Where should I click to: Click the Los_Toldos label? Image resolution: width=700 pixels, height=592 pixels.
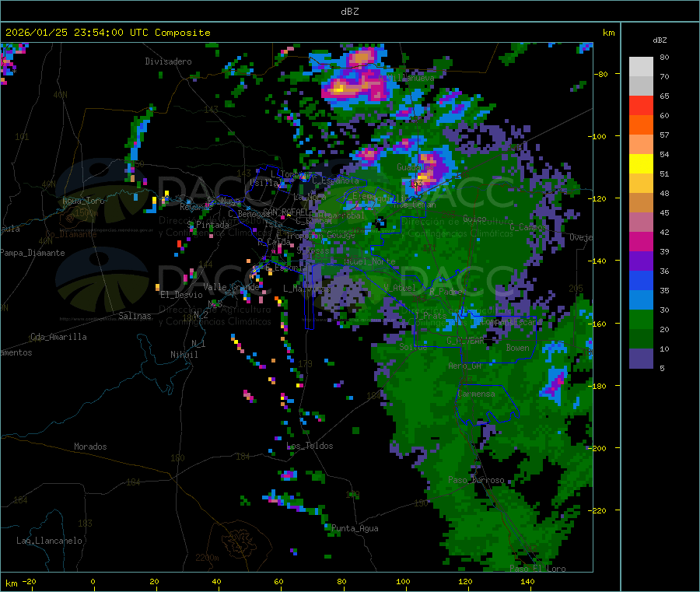(x=310, y=446)
